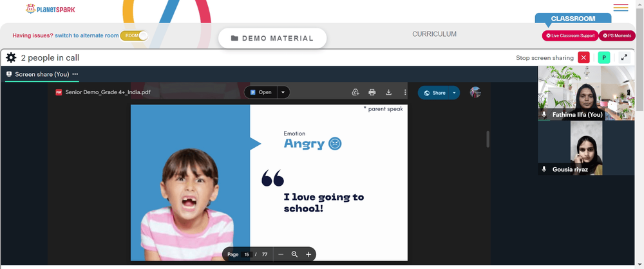Click Gousia riyaz's microphone icon

pos(544,169)
